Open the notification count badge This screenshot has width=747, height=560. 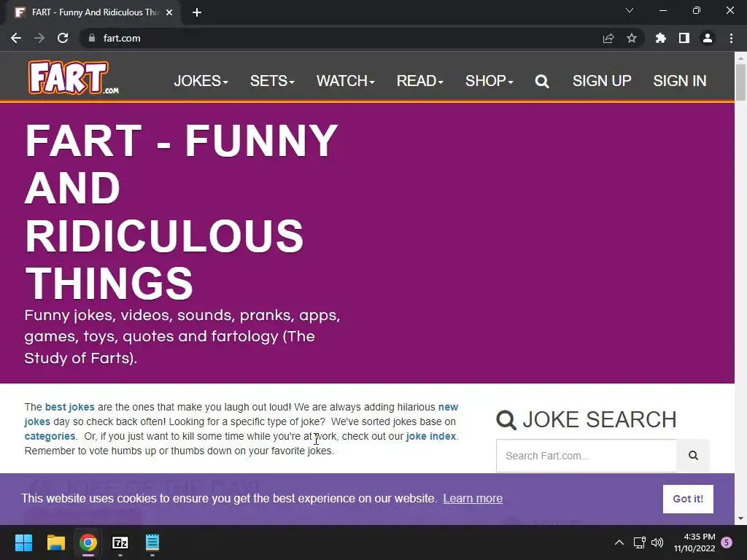[x=727, y=542]
